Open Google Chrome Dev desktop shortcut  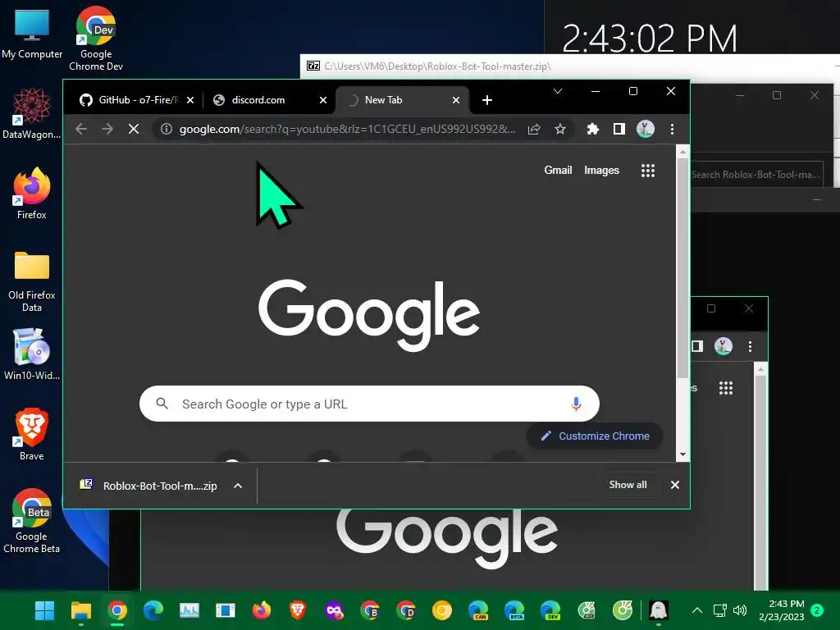96,39
